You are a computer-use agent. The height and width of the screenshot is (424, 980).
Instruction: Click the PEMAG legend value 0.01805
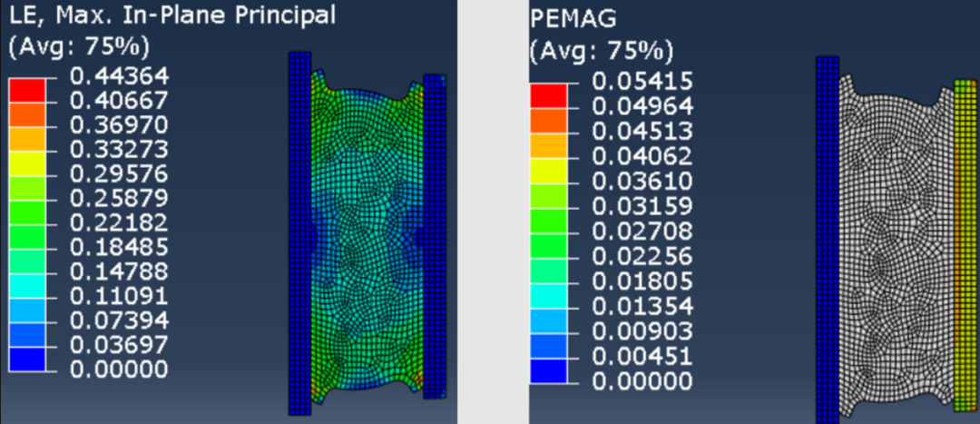click(x=642, y=281)
